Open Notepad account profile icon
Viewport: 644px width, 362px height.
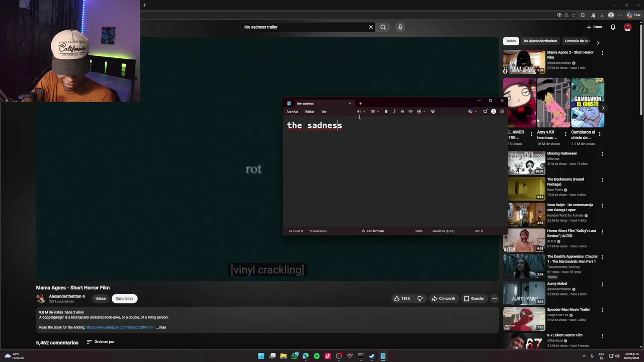click(493, 112)
